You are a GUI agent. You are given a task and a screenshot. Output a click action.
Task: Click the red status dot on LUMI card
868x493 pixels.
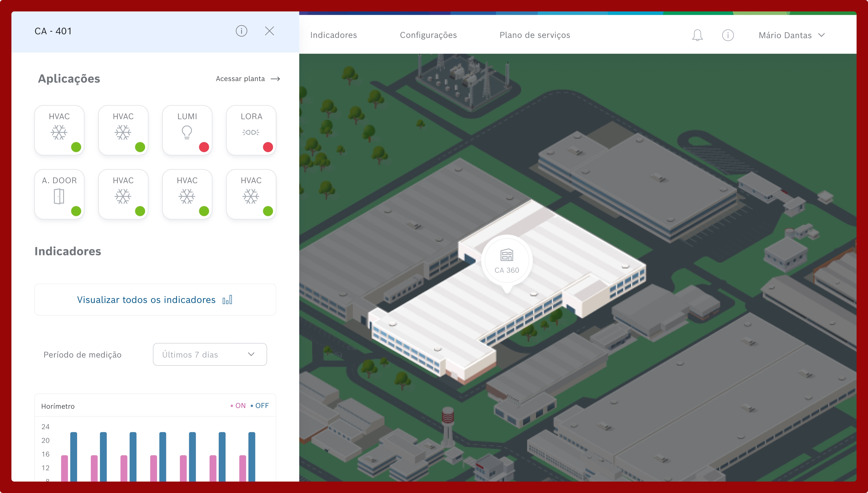tap(204, 147)
